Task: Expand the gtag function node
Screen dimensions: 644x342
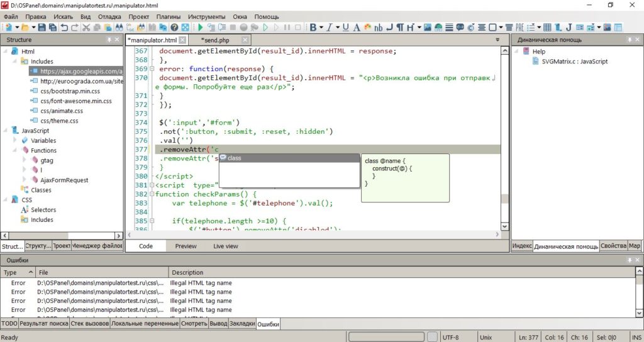Action: [x=25, y=160]
